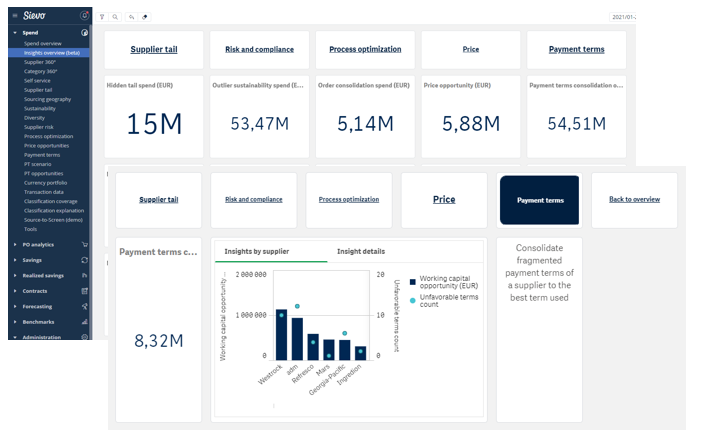702x430 pixels.
Task: Expand the Realized savings sidebar section
Action: (14, 275)
